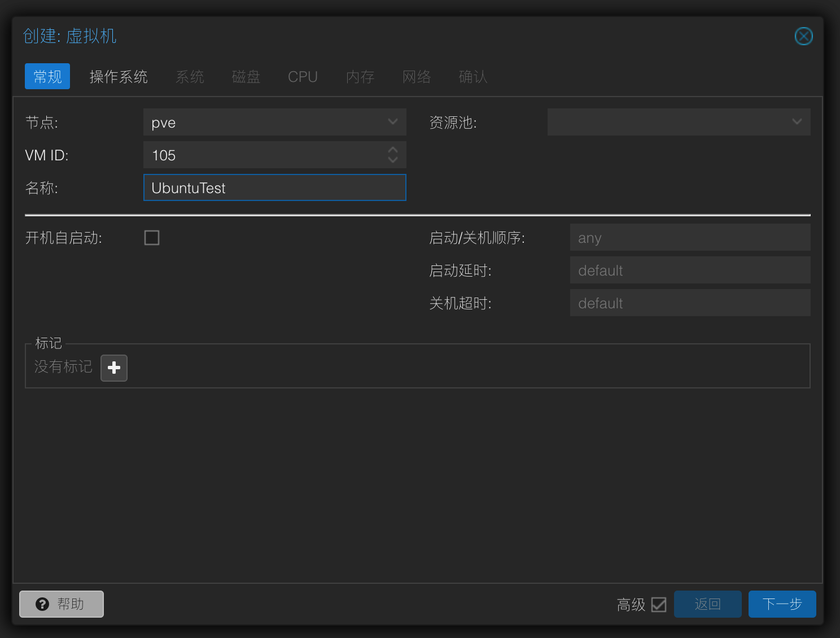Click the 名称 field containing UbuntuTest
Image resolution: width=840 pixels, height=638 pixels.
(274, 188)
